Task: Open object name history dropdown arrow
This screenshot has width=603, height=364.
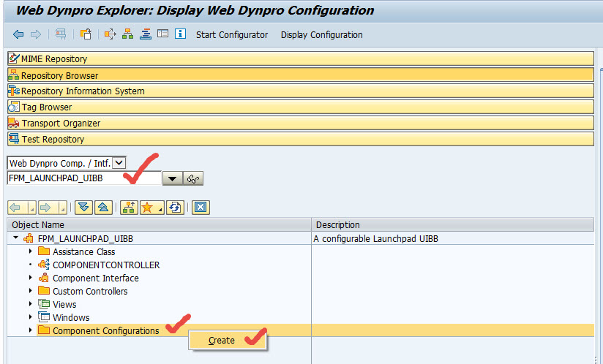Action: click(x=172, y=178)
